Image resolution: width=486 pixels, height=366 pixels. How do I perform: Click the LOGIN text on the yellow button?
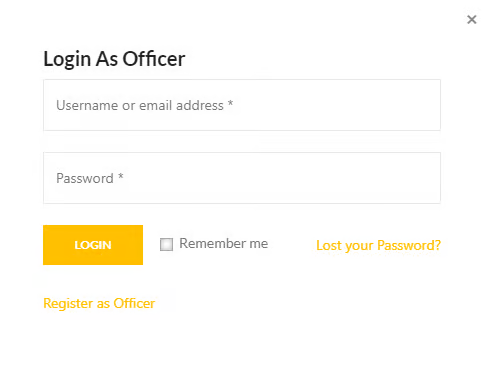pyautogui.click(x=93, y=245)
